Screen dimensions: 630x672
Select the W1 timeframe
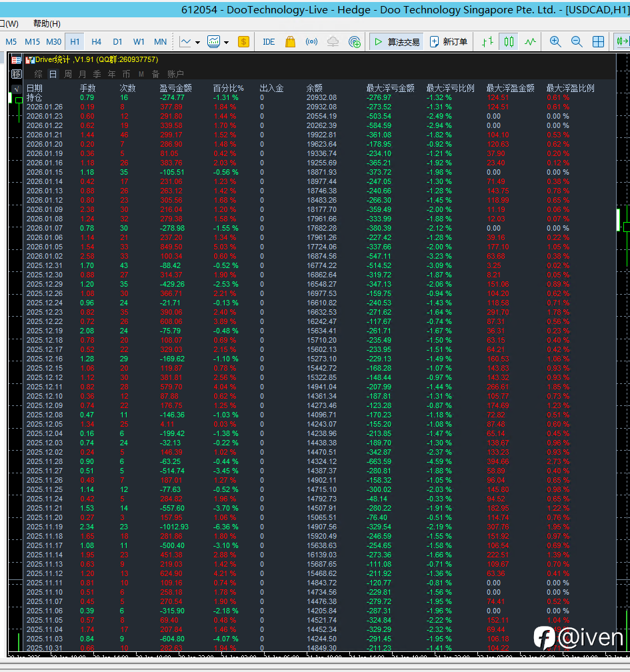click(x=139, y=41)
